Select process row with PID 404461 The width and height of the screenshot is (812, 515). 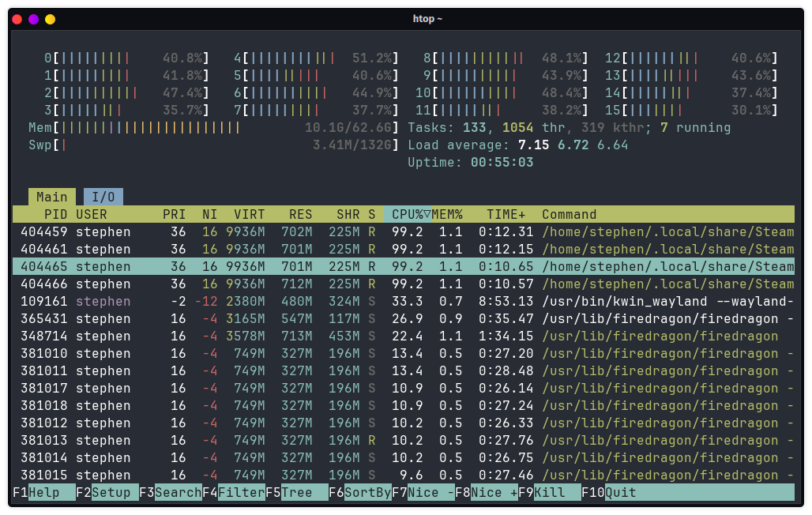point(404,250)
